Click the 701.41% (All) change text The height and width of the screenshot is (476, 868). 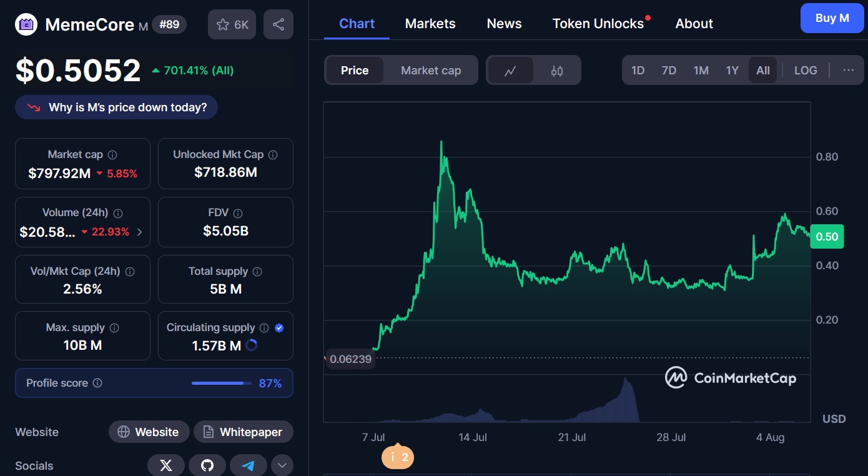(x=199, y=71)
